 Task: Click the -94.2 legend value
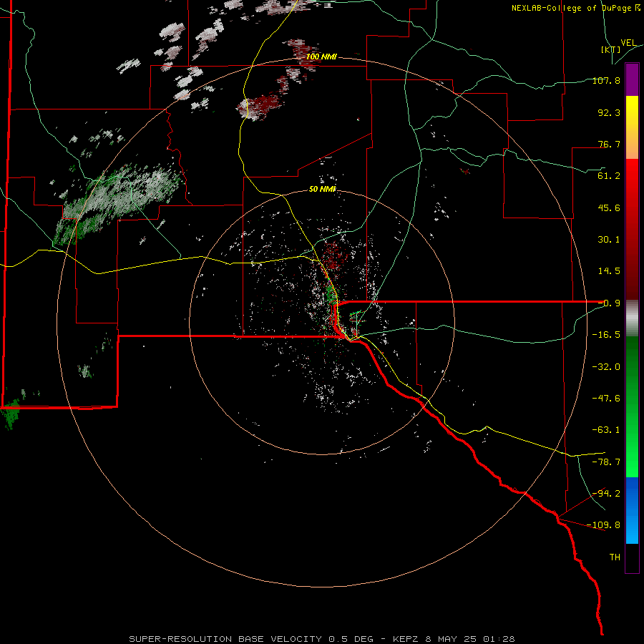(x=606, y=493)
